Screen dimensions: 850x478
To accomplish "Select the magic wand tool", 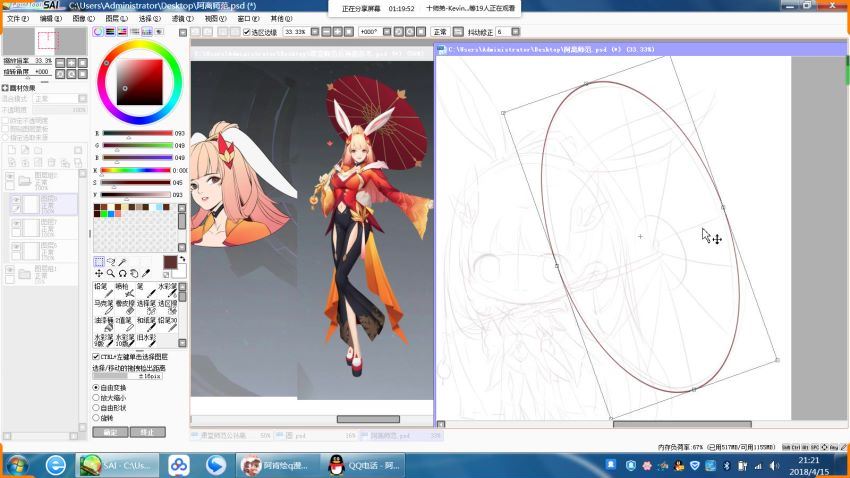I will pos(123,262).
